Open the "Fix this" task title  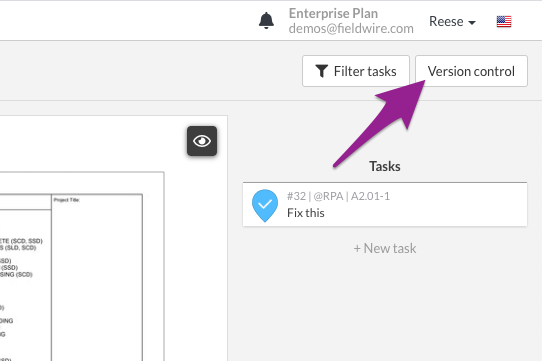306,213
